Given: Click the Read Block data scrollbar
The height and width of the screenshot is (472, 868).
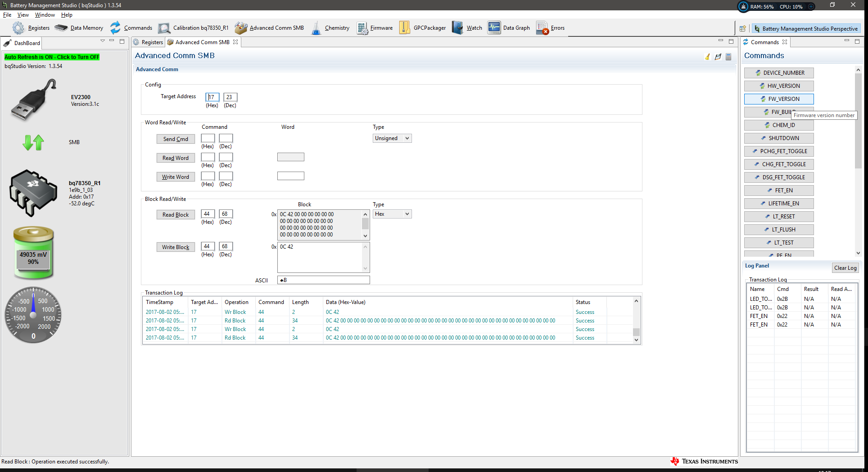Looking at the screenshot, I should coord(365,225).
